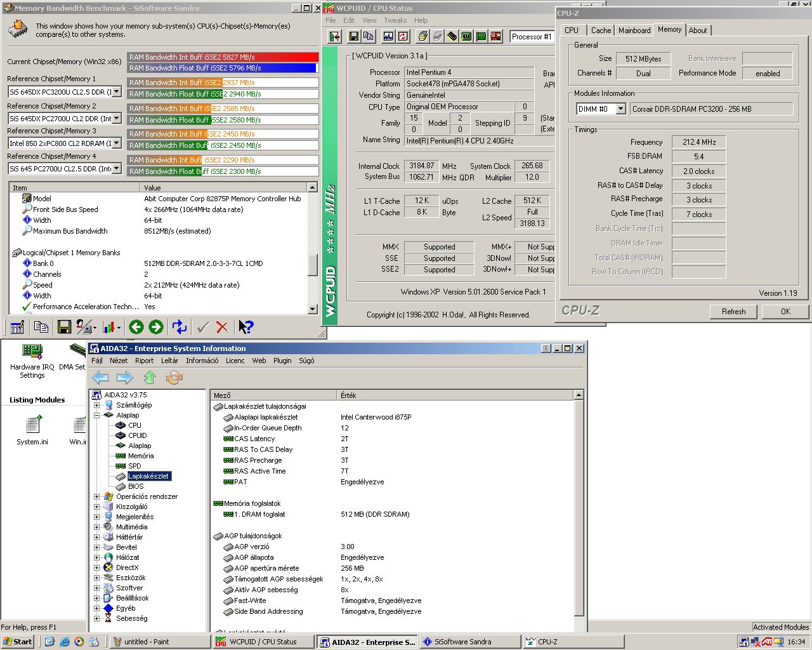Click the Sandra green forward arrow
The image size is (812, 650).
(156, 327)
